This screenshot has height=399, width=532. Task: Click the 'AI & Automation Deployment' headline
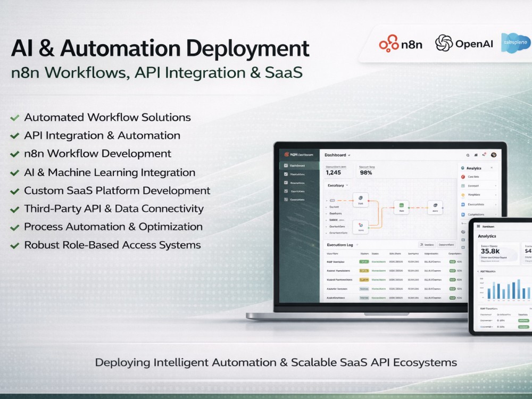(x=160, y=48)
